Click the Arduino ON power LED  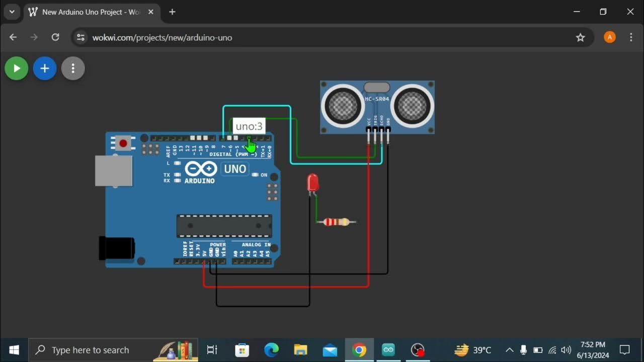[x=255, y=175]
